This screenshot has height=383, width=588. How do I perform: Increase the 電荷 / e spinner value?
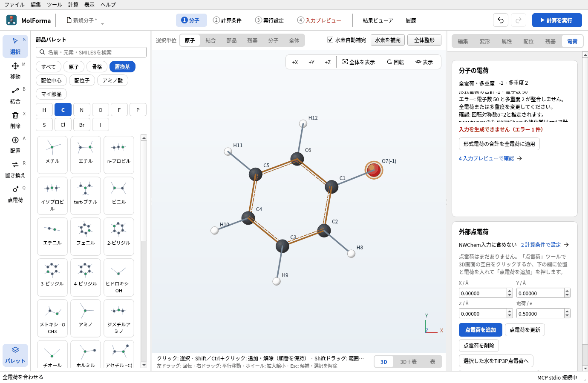coord(567,311)
